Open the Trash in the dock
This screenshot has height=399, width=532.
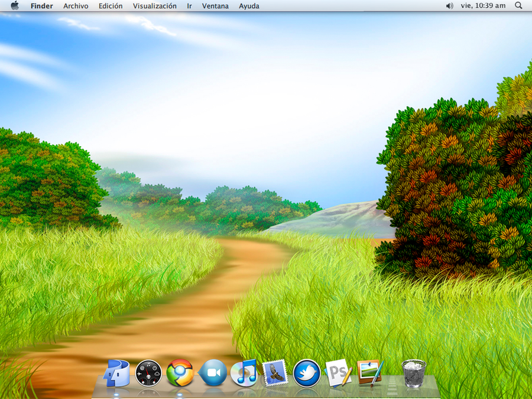(414, 373)
